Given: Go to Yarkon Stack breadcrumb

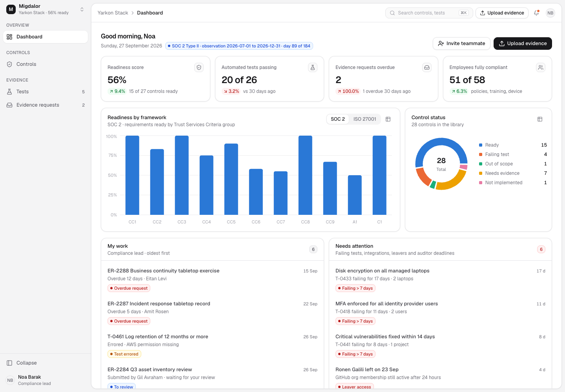Looking at the screenshot, I should click(x=113, y=13).
